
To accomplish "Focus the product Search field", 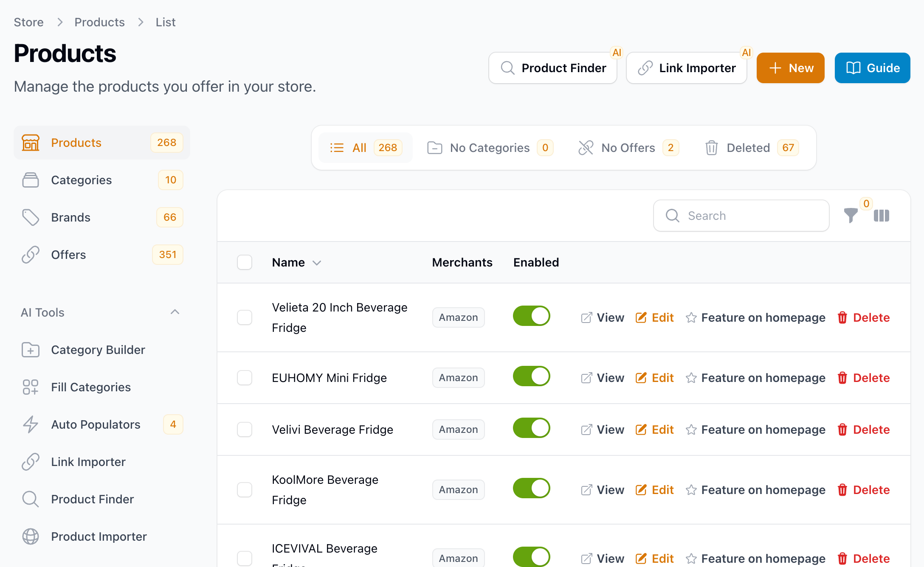I will point(741,216).
